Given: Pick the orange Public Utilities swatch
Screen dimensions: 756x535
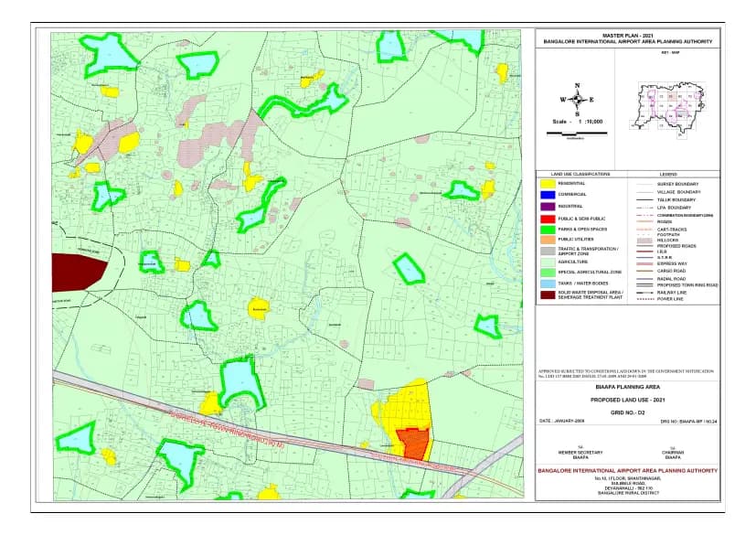Looking at the screenshot, I should [548, 240].
